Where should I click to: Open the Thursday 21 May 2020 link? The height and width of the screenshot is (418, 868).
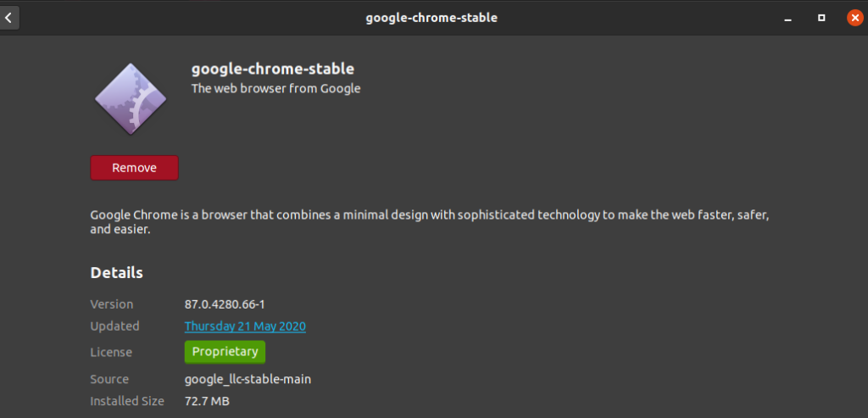coord(245,326)
